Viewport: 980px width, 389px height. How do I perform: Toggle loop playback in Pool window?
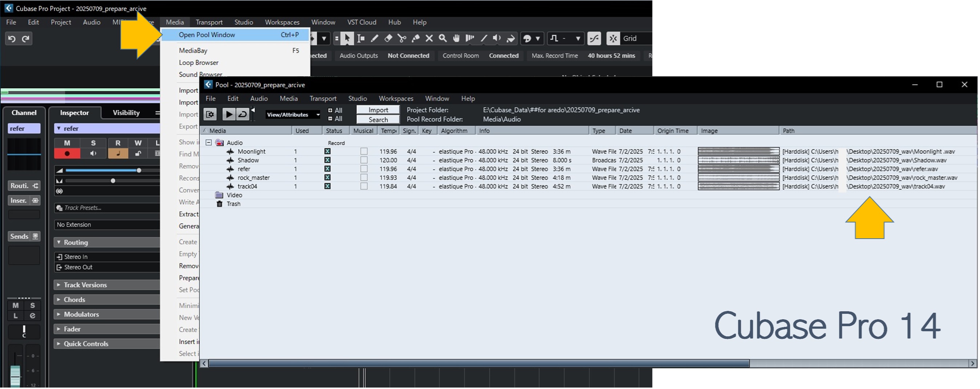coord(242,114)
